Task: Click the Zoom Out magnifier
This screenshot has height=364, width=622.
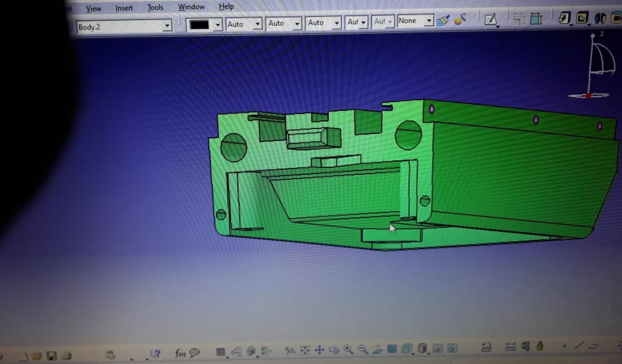Action: coord(363,349)
